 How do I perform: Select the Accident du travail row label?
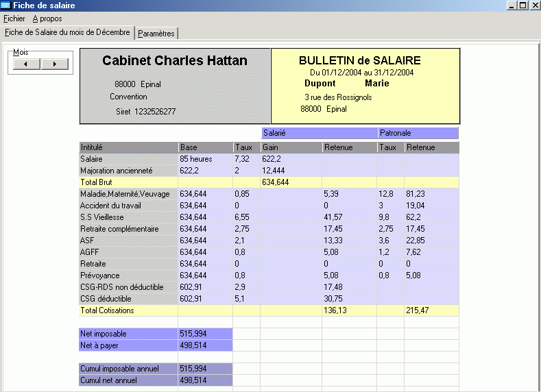pos(128,206)
